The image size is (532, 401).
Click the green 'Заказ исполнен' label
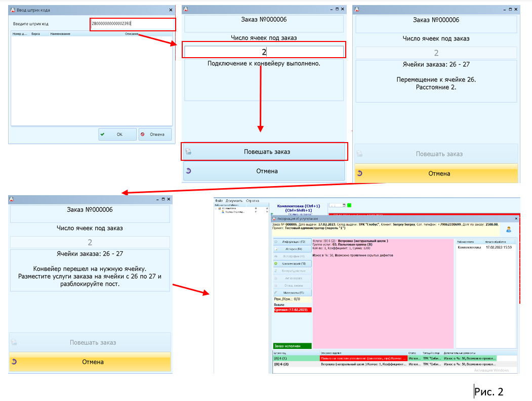click(293, 346)
